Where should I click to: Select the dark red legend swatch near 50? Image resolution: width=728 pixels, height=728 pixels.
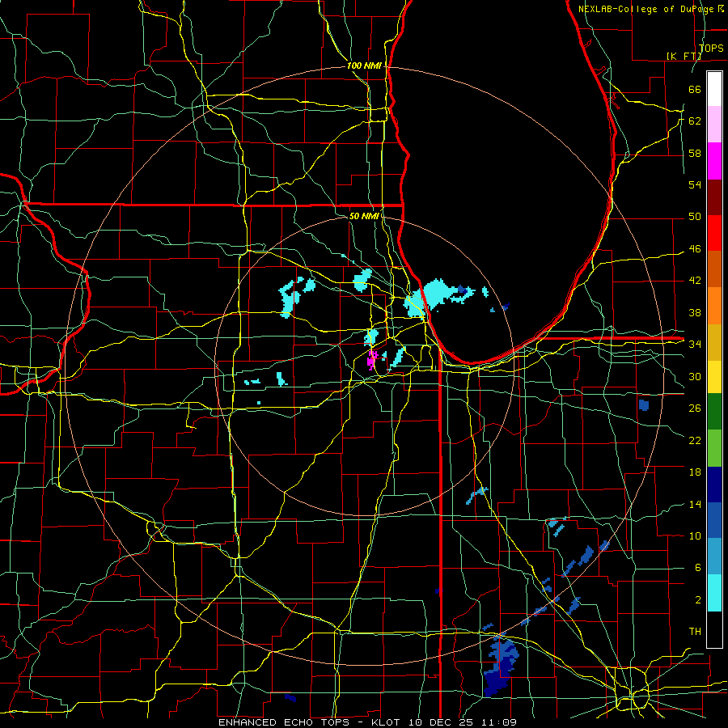click(x=714, y=197)
